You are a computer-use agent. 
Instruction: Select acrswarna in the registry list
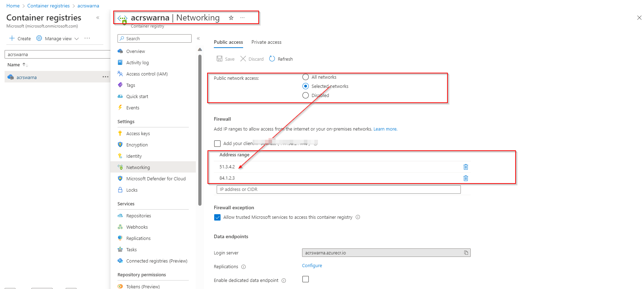point(26,77)
